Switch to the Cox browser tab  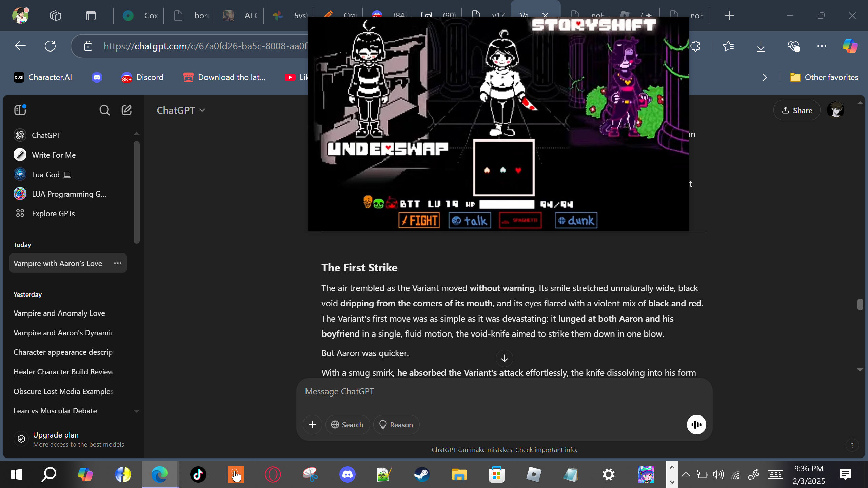coord(139,16)
